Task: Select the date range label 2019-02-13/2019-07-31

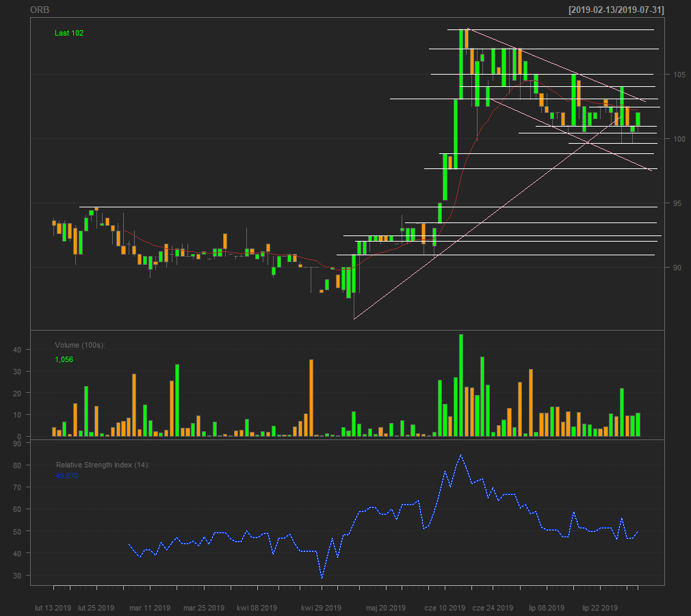Action: point(616,10)
